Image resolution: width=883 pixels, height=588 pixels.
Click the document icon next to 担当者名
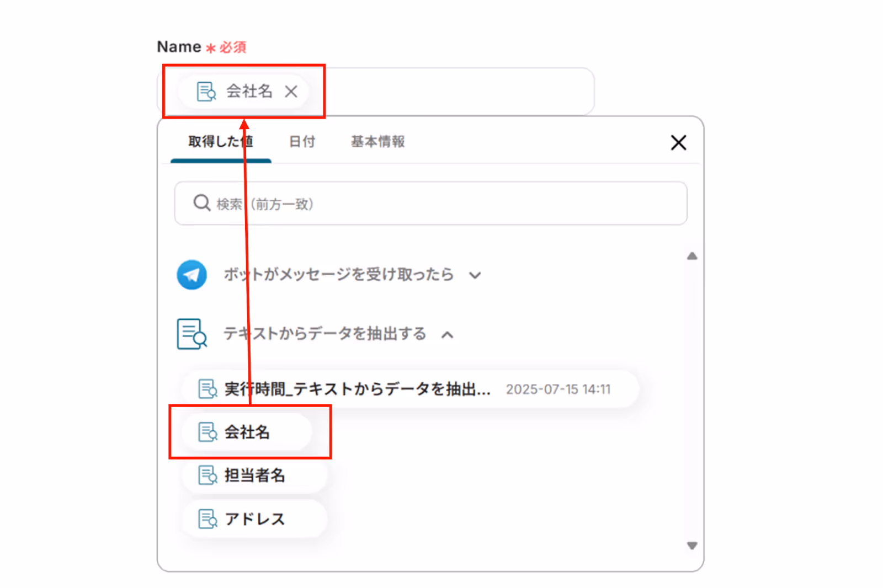point(208,475)
